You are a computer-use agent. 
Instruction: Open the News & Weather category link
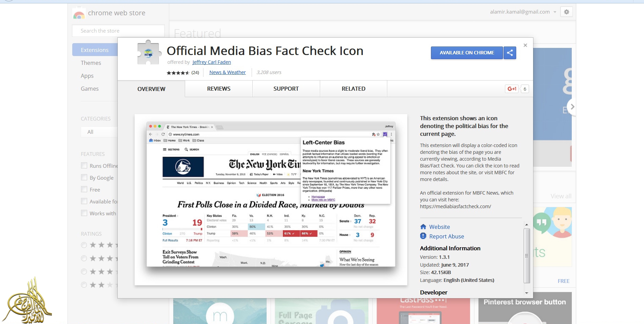coord(228,72)
